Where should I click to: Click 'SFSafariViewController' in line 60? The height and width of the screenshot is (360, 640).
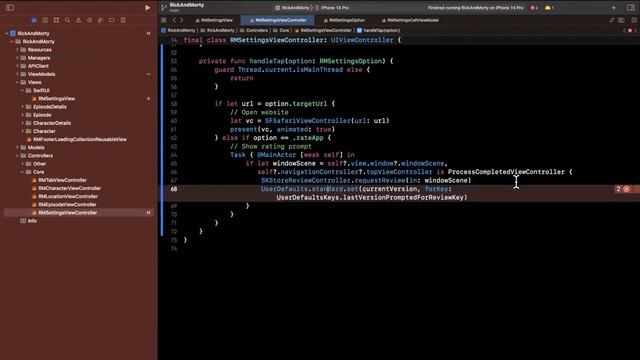tap(307, 121)
